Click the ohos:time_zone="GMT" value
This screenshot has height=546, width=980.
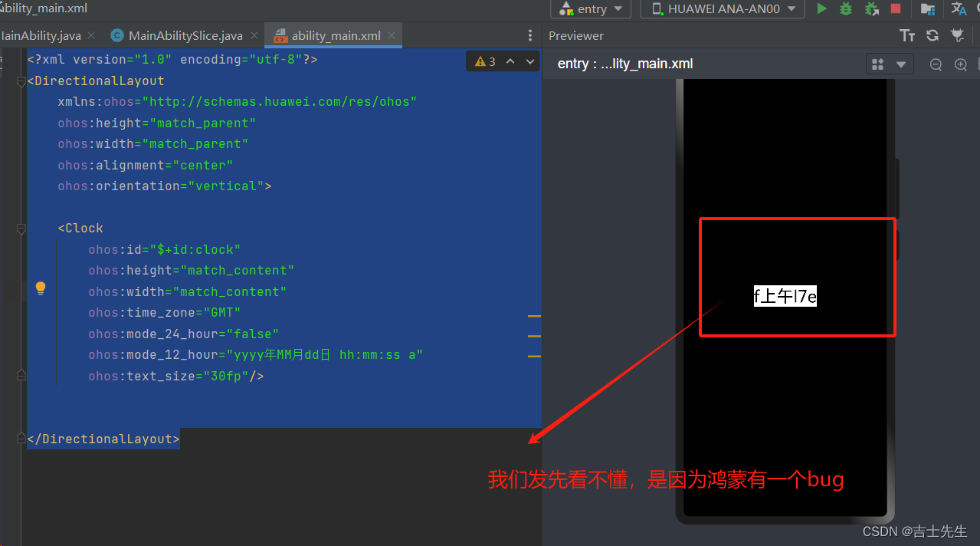coord(221,313)
